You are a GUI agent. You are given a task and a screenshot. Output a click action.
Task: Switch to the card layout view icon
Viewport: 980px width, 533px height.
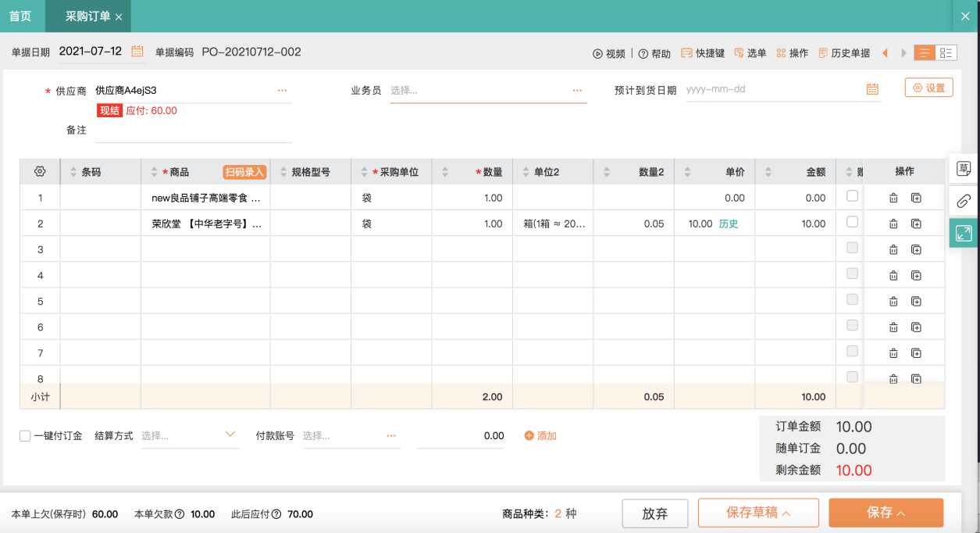(x=946, y=53)
